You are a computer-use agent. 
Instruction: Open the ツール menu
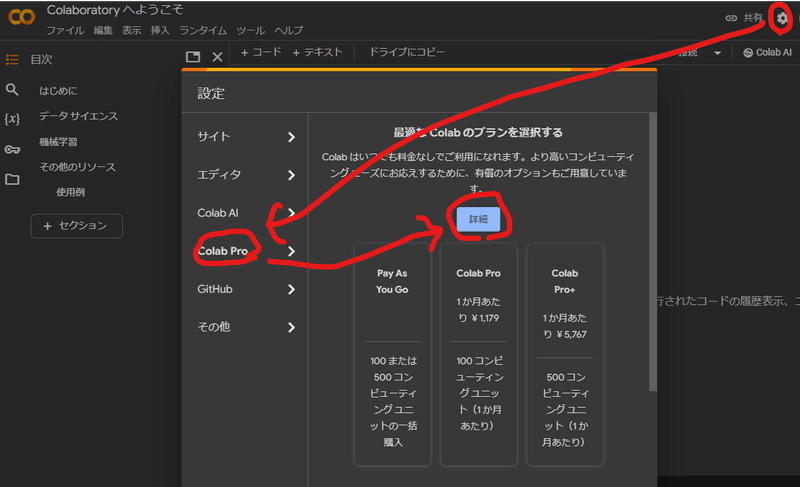[251, 31]
